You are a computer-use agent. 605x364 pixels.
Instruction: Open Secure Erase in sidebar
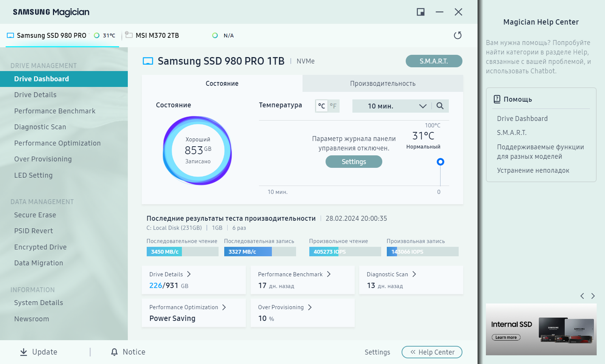pos(35,215)
